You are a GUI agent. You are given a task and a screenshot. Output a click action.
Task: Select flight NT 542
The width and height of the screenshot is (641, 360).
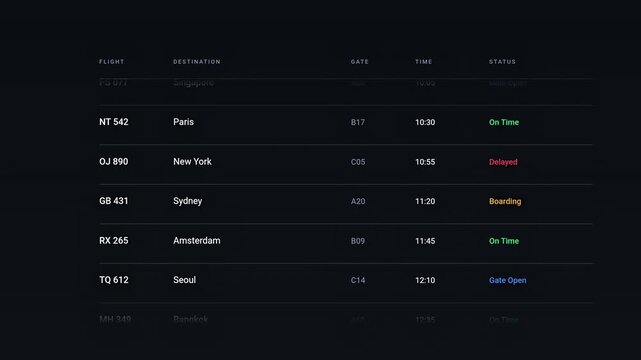[114, 122]
